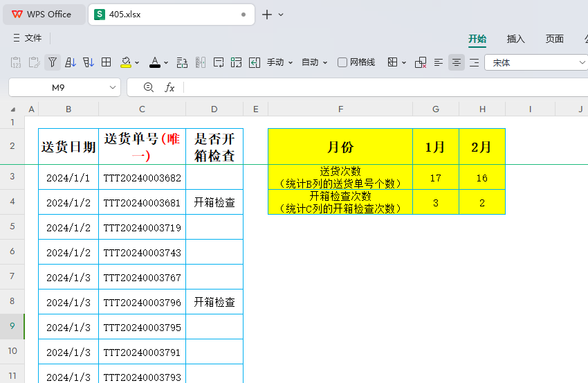The width and height of the screenshot is (588, 383).
Task: Select the 1月 header cell
Action: (x=436, y=146)
